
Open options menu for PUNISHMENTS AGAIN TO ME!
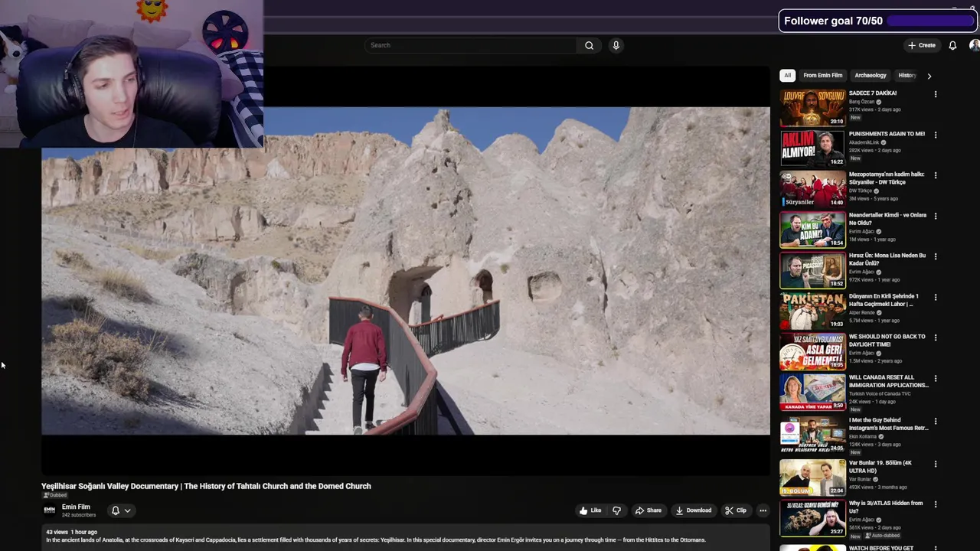(x=935, y=135)
